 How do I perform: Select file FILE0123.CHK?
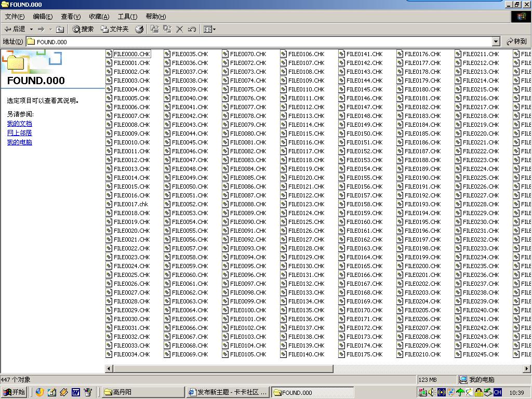pos(307,204)
